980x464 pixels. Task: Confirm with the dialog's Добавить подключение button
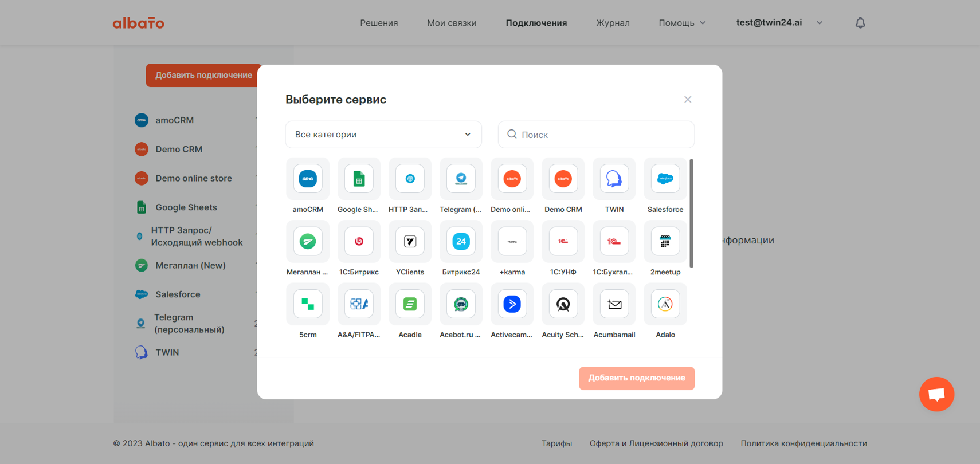coord(637,378)
